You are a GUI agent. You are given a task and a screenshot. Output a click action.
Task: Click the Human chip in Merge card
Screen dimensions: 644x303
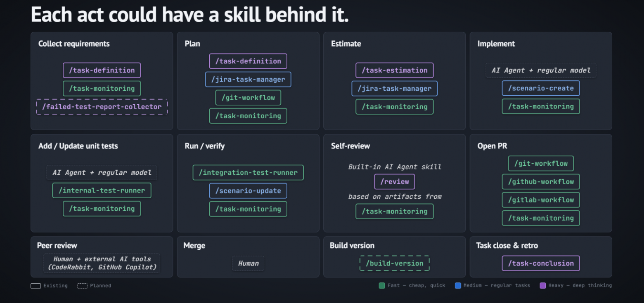pyautogui.click(x=248, y=263)
